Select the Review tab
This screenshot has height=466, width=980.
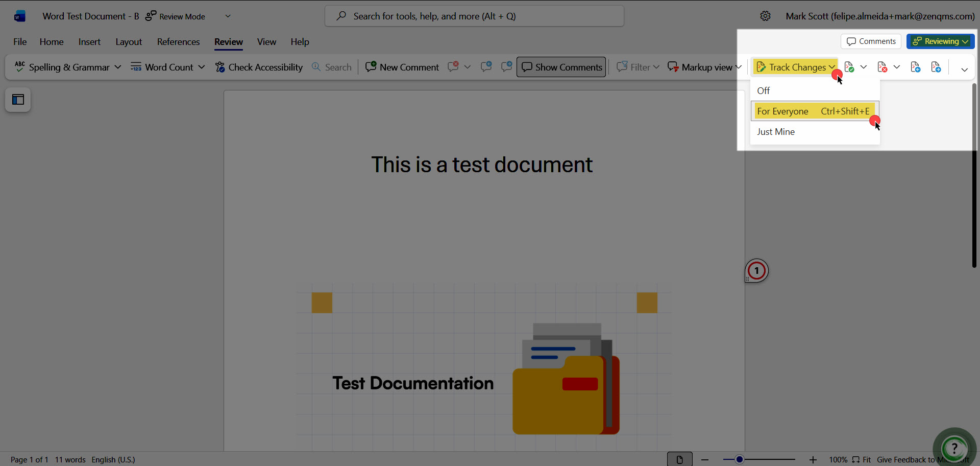pyautogui.click(x=229, y=42)
